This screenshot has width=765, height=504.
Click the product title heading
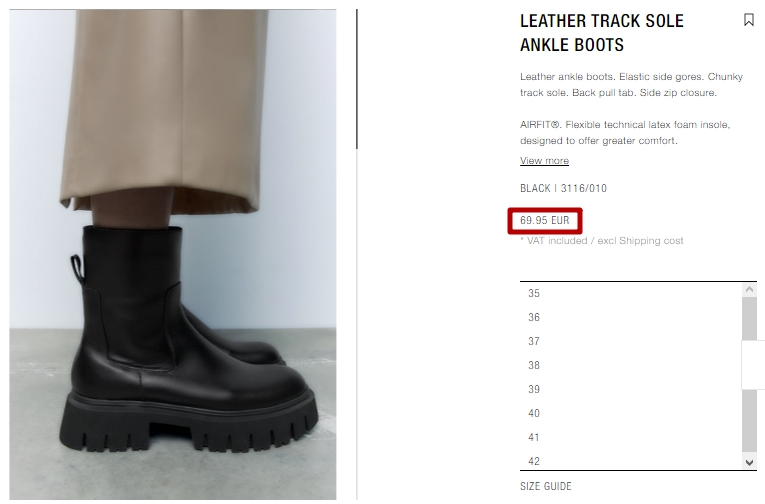602,33
